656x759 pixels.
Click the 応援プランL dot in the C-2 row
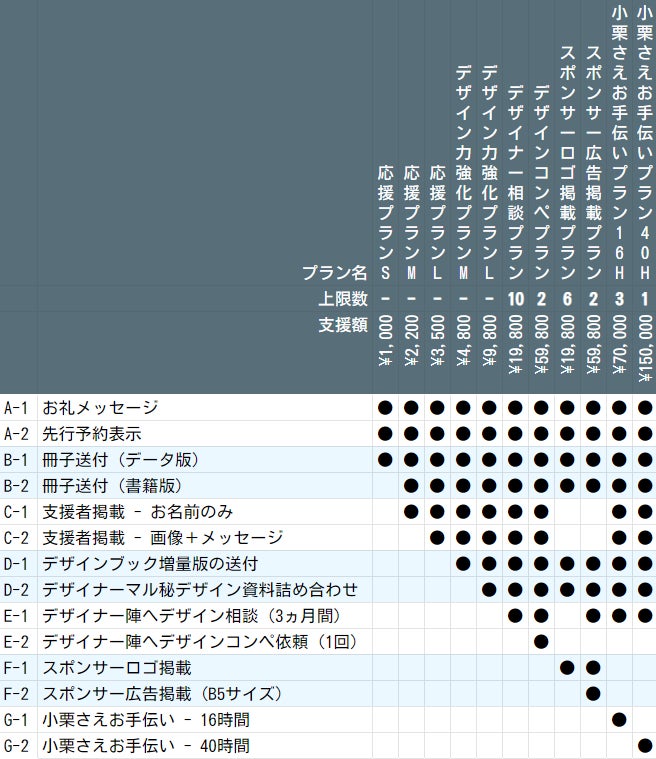click(437, 537)
